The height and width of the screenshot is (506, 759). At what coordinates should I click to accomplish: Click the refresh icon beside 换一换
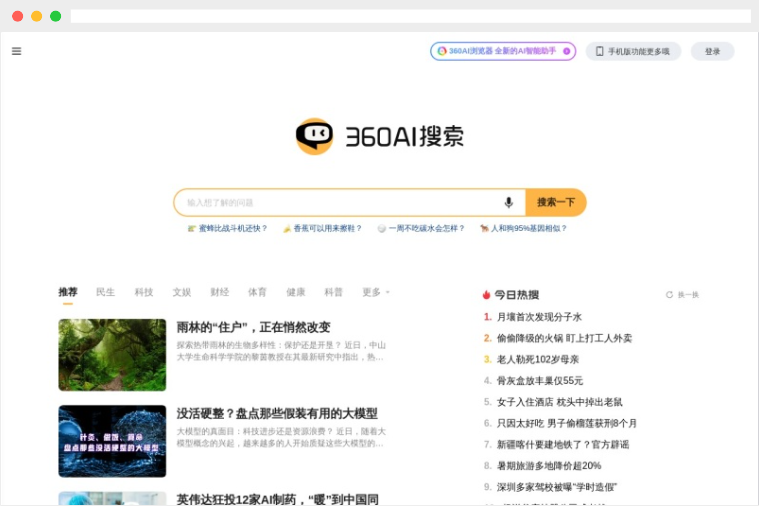[x=669, y=294]
